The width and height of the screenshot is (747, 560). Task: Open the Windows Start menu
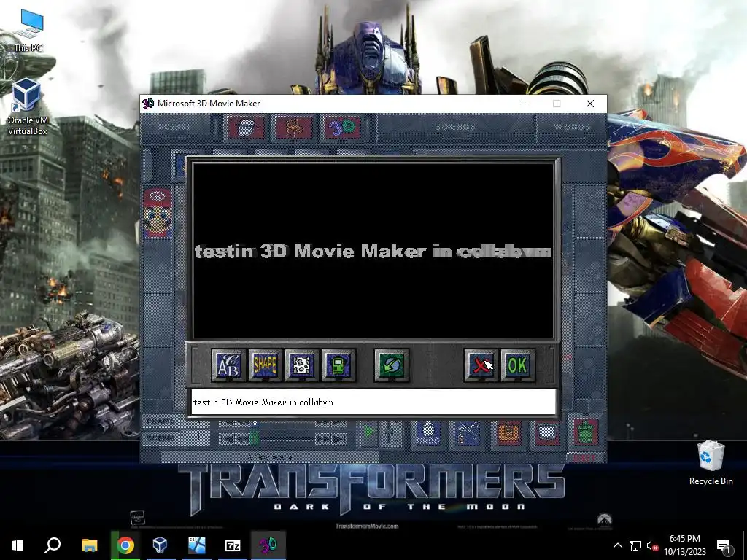coord(18,545)
